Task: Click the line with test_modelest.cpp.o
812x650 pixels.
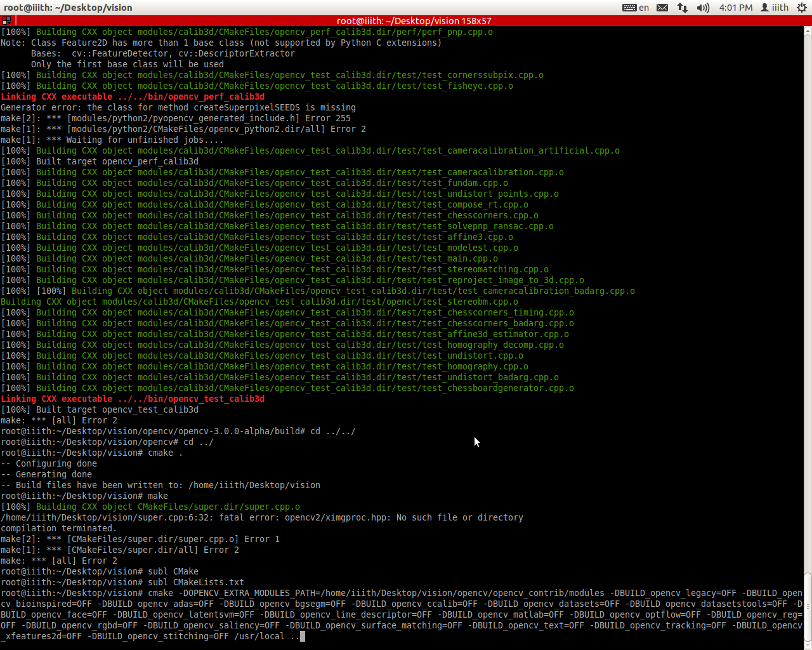Action: point(259,248)
